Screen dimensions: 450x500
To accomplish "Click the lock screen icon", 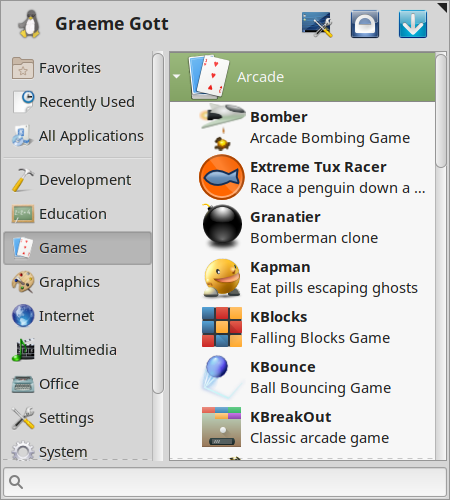I will click(x=365, y=24).
